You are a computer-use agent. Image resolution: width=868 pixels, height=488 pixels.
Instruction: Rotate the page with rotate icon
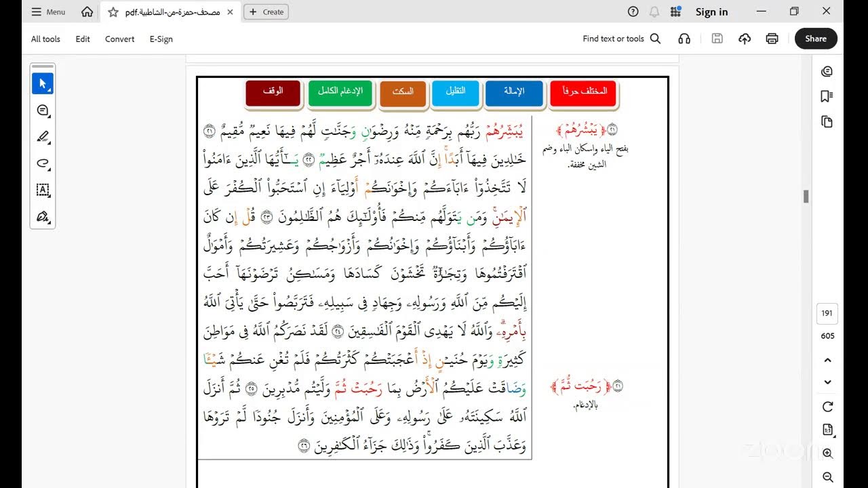coord(827,407)
